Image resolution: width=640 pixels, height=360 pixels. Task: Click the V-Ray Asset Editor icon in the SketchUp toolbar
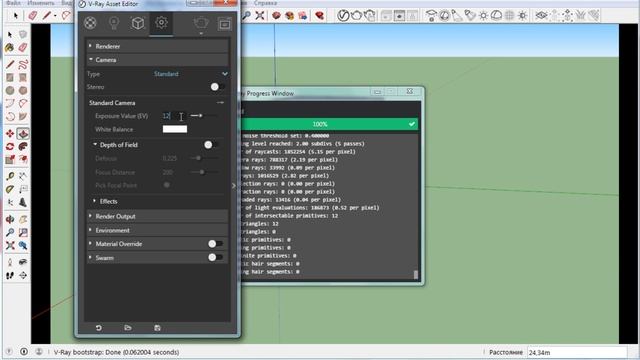343,16
